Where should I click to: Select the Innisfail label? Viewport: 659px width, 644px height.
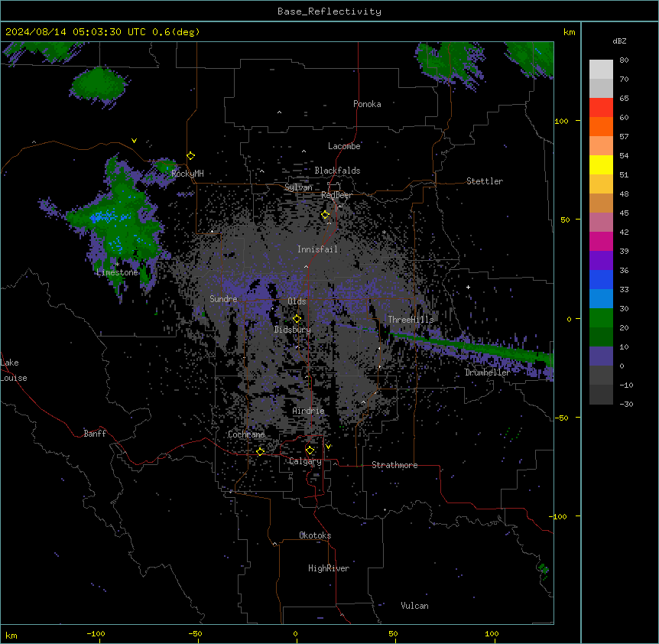pos(317,249)
